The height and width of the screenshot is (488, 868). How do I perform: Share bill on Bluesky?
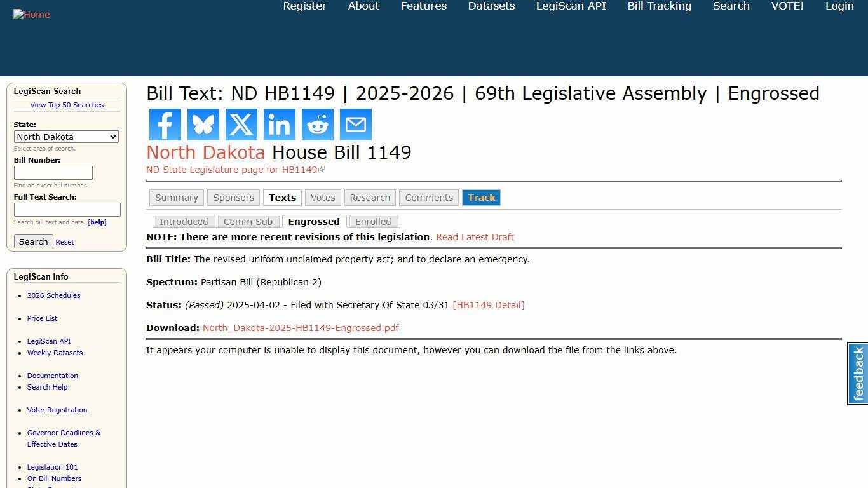click(x=203, y=125)
